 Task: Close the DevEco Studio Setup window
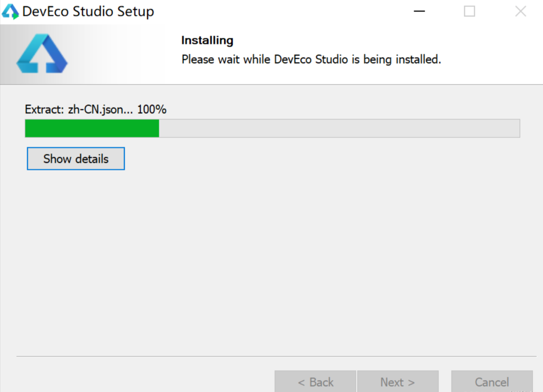[x=520, y=11]
